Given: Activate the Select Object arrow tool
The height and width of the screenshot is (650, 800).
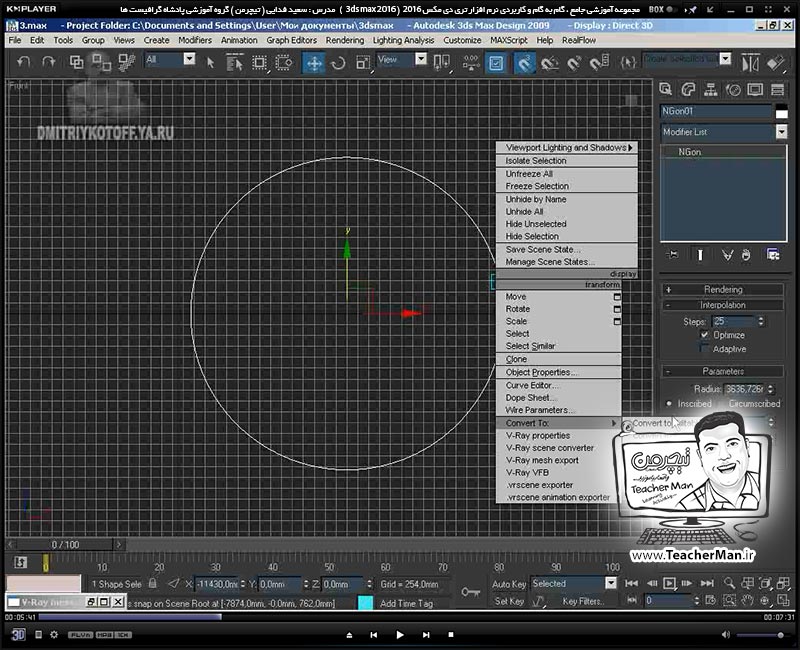Looking at the screenshot, I should (x=210, y=63).
